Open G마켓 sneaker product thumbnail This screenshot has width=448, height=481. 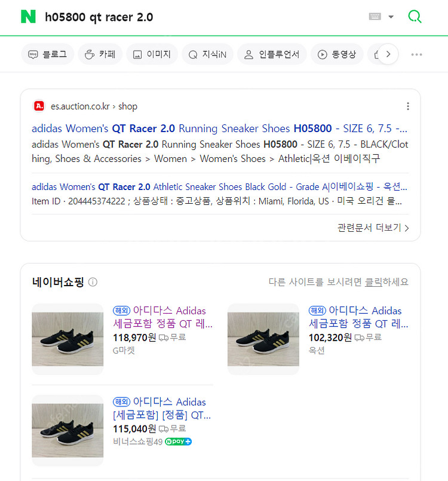[67, 339]
